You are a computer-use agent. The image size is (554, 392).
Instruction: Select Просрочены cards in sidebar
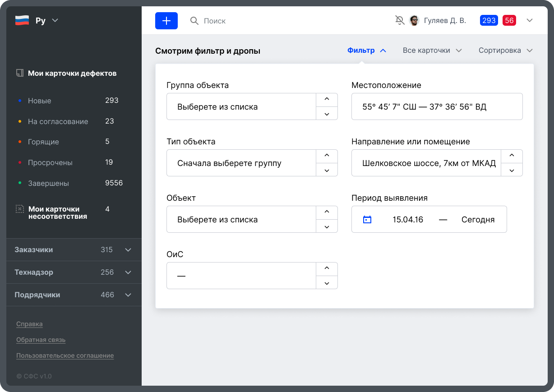tap(50, 162)
